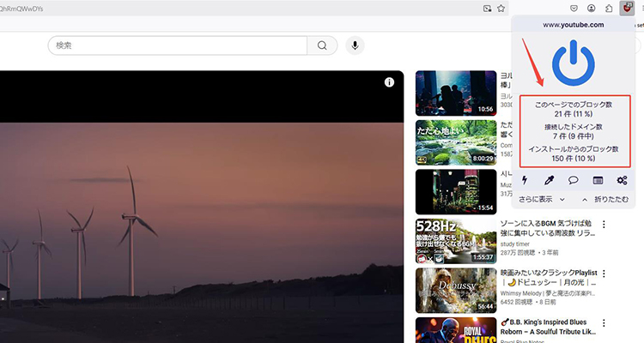
Task: Click the このページでのブロック数 stat text
Action: coord(574,105)
